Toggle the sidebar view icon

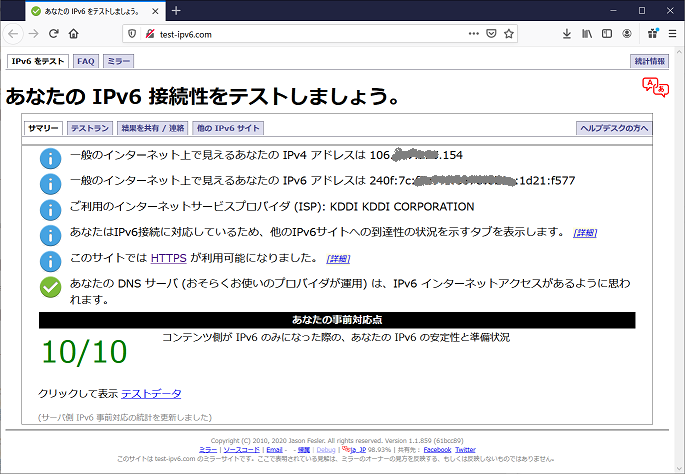(607, 34)
